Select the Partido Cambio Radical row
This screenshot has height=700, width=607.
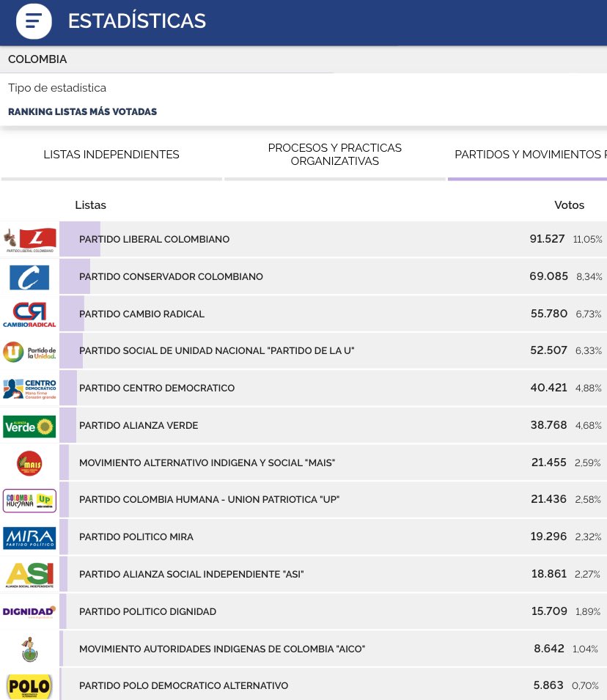[x=334, y=314]
